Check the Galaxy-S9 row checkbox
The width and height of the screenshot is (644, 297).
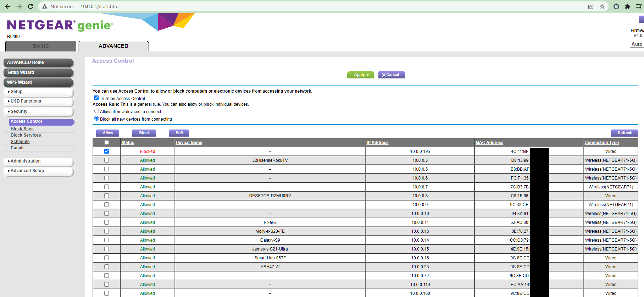(x=106, y=240)
